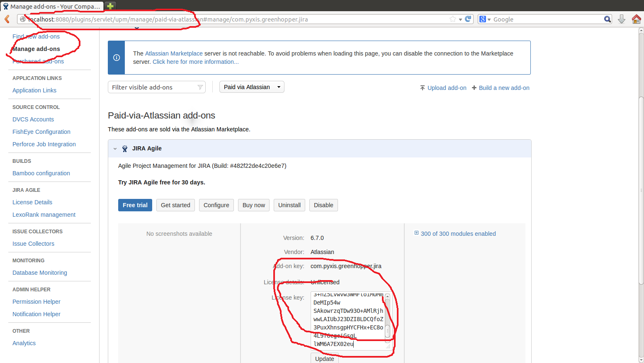Click inside the License key text area
The height and width of the screenshot is (363, 644).
tap(348, 320)
